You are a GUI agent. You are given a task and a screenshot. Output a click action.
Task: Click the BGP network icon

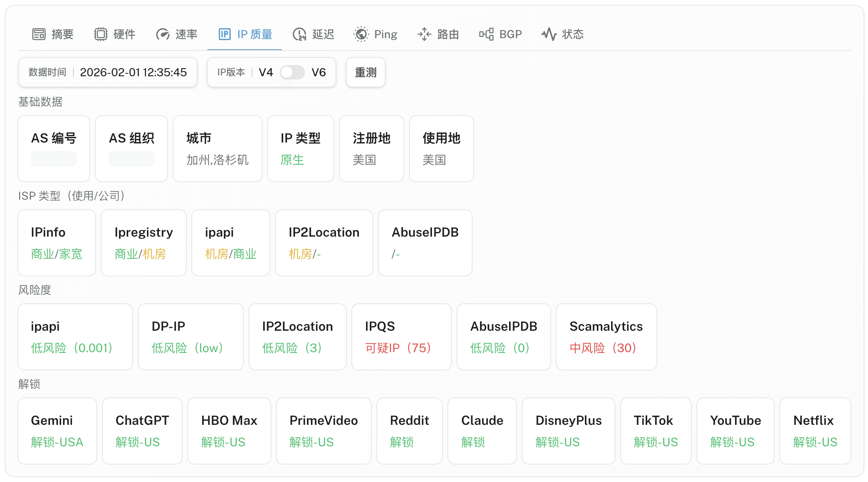pyautogui.click(x=486, y=34)
